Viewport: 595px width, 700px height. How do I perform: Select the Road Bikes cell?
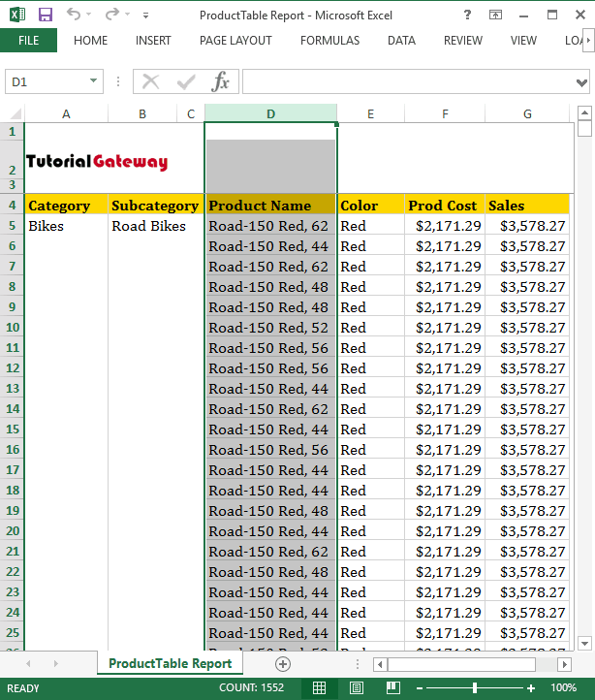tap(156, 226)
